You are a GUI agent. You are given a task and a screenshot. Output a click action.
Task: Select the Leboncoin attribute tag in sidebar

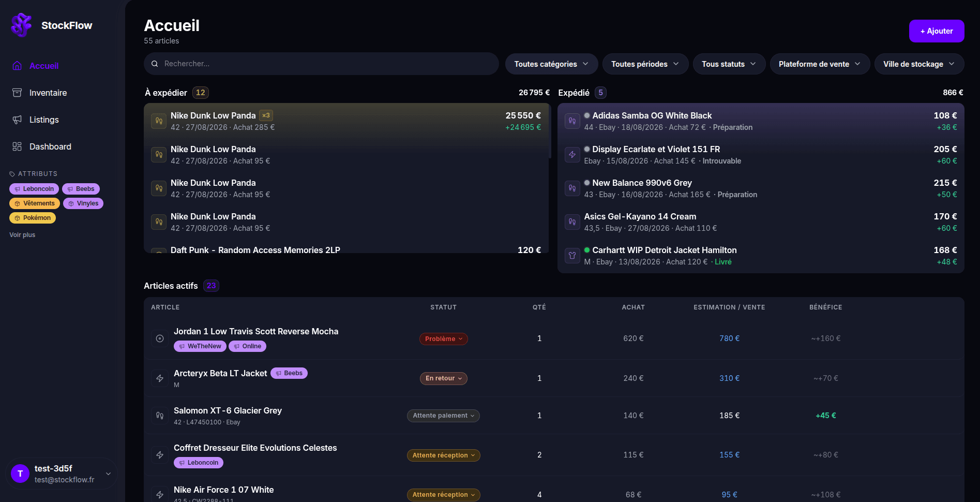pos(34,189)
